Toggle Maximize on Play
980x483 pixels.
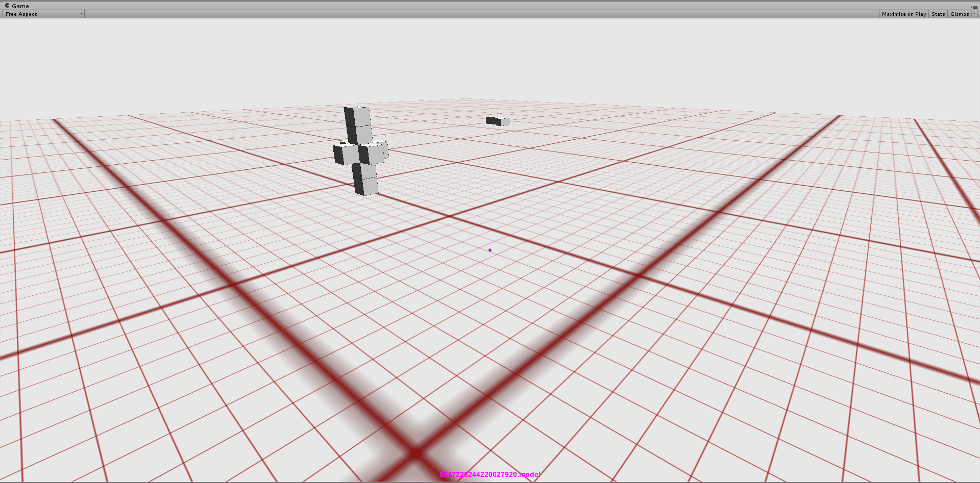(x=904, y=14)
